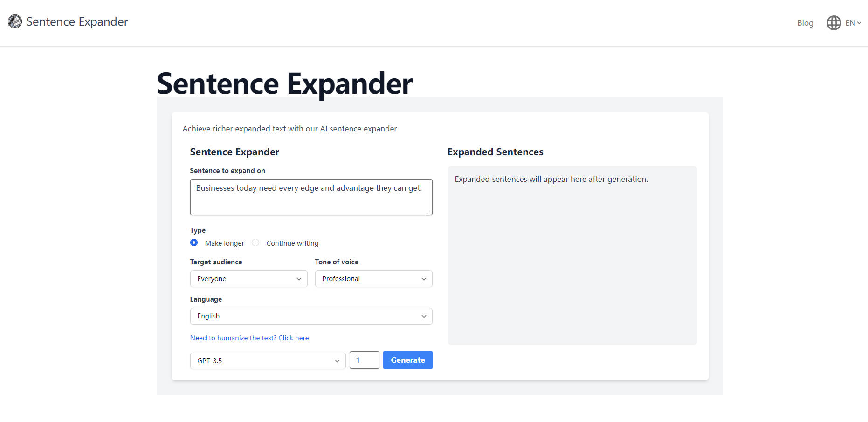
Task: Expand the Language selection dropdown
Action: [x=311, y=316]
